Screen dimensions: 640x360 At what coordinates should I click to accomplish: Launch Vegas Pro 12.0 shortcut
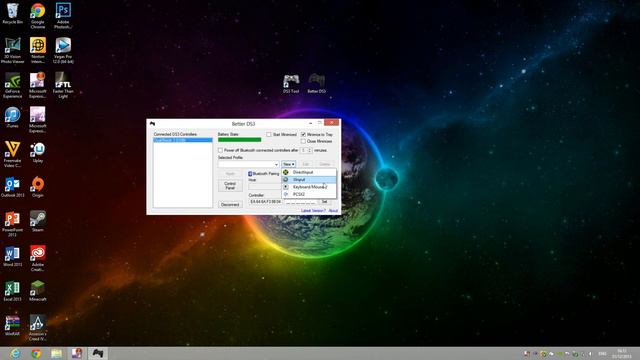click(63, 50)
